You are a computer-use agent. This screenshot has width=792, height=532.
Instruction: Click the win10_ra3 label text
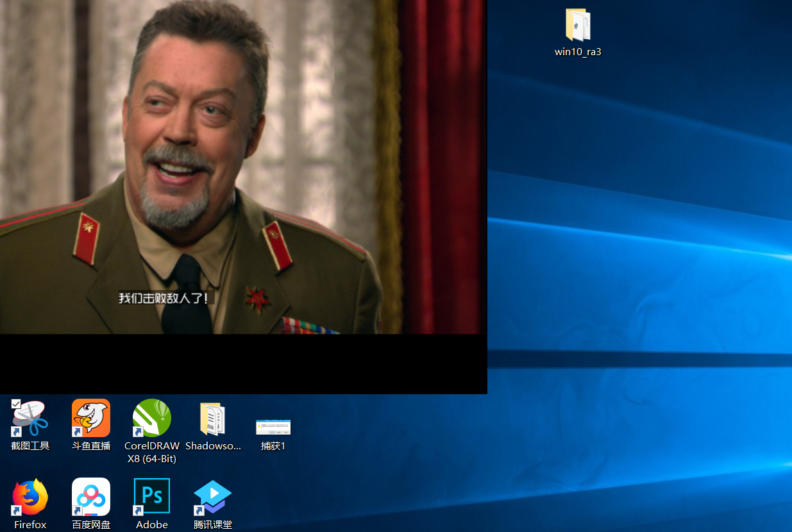[578, 52]
